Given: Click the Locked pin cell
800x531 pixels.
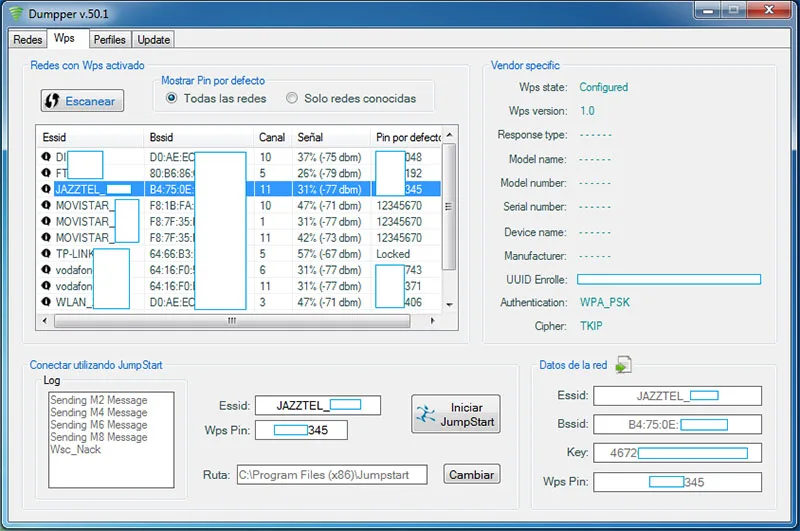Looking at the screenshot, I should click(x=393, y=254).
